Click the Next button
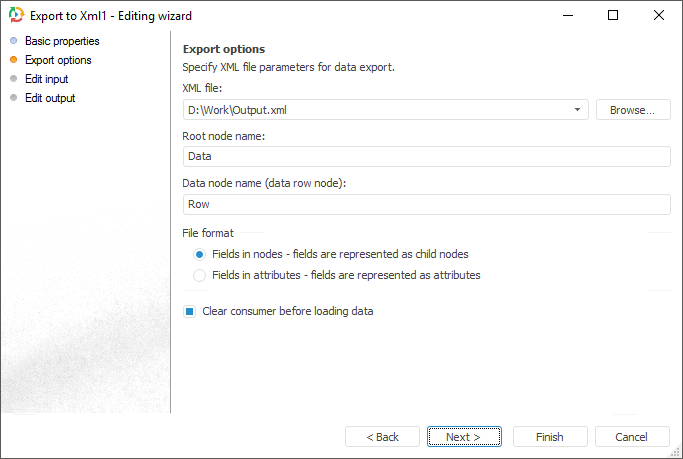The height and width of the screenshot is (459, 683). tap(464, 437)
